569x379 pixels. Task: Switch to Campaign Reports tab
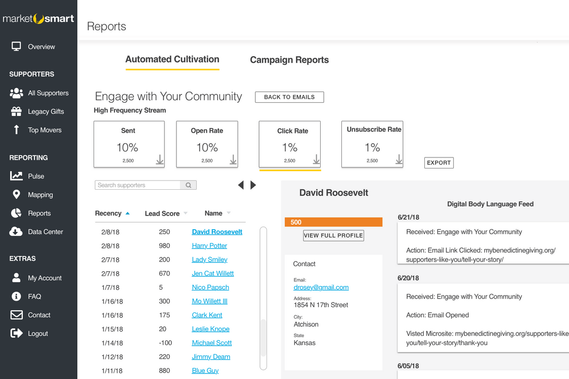[x=289, y=60]
